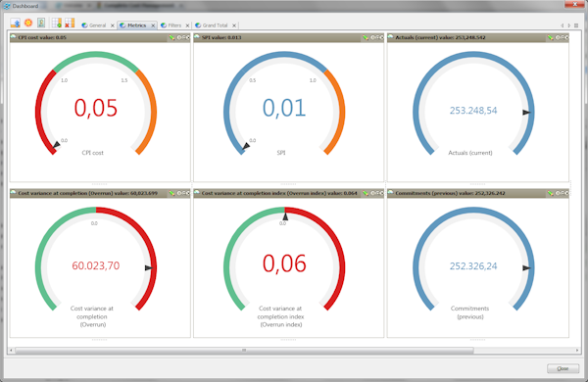Click the gauge icon in Commitments (previous) header
Screen dimensions: 588x382
click(391, 193)
